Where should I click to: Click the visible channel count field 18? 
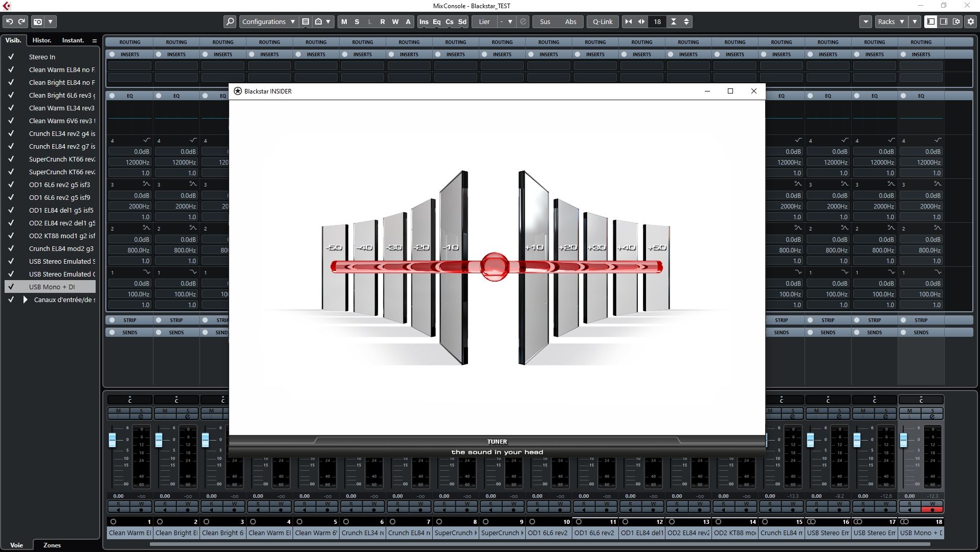click(x=657, y=21)
